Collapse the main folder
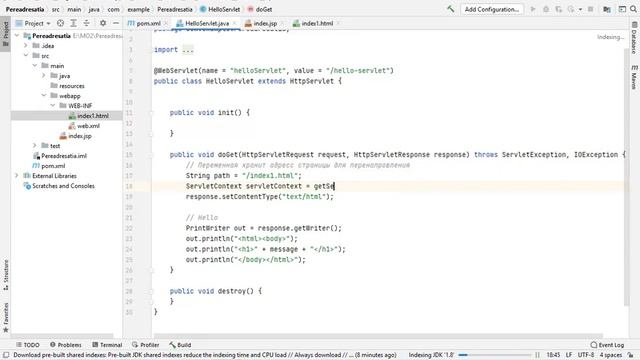Screen dimensions: 640x360 [35, 66]
